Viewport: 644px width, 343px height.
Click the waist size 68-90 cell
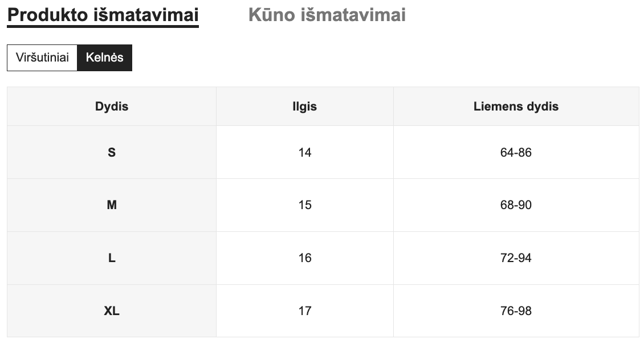[516, 205]
